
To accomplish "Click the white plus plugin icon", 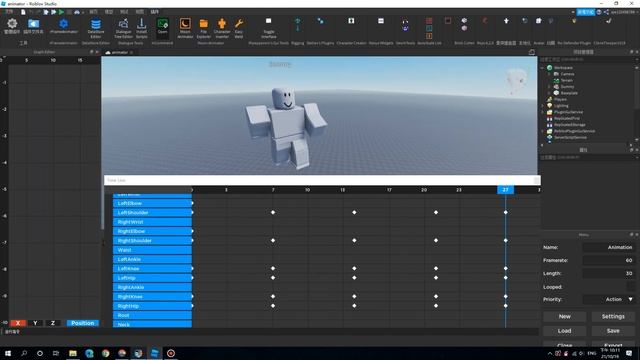I will tap(506, 21).
